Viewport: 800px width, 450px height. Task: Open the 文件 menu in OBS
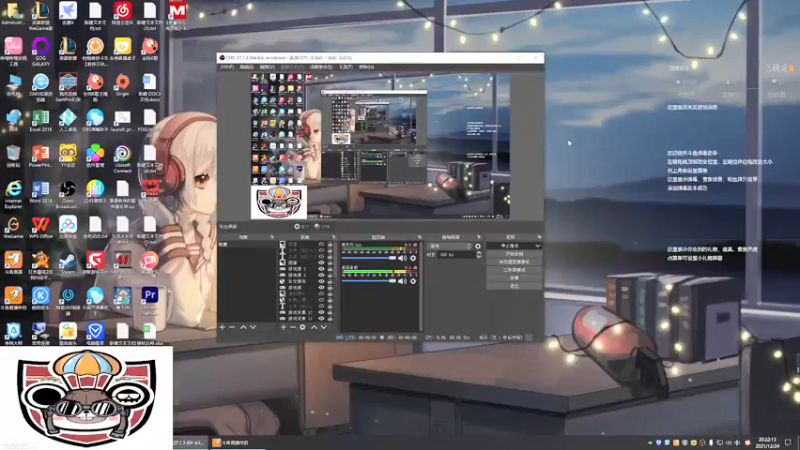227,67
